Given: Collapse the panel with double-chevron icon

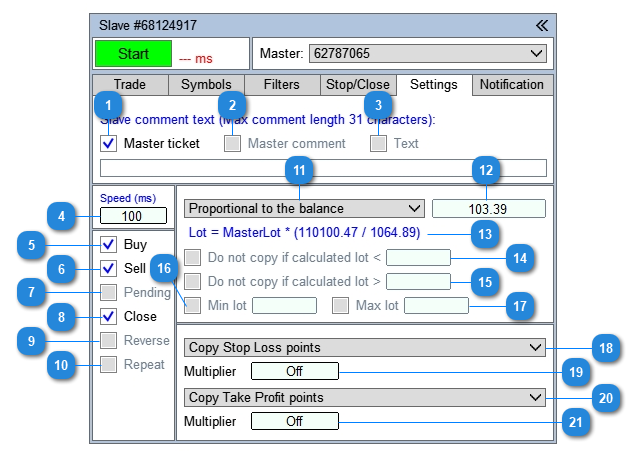Looking at the screenshot, I should pos(542,26).
